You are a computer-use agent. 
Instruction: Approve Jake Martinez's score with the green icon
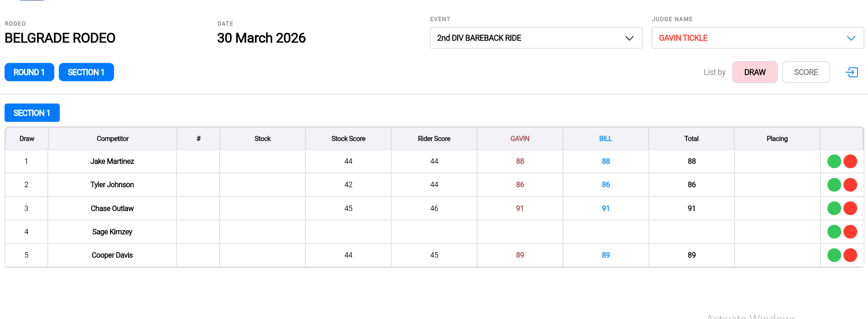click(834, 161)
